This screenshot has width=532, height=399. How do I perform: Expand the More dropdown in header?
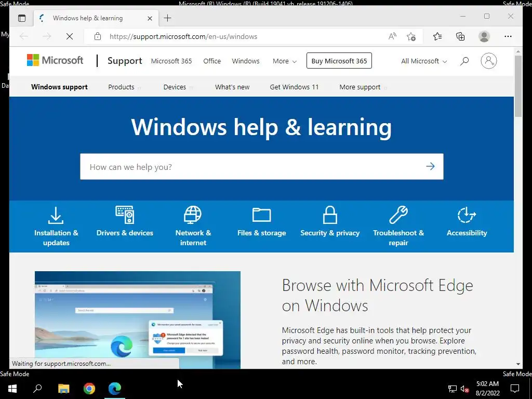[285, 61]
